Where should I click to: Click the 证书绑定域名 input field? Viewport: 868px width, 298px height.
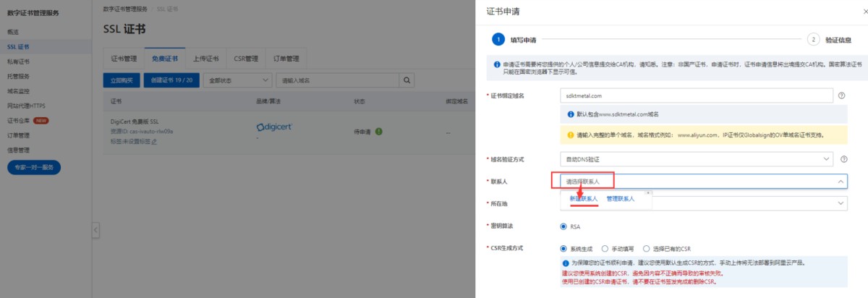click(x=697, y=95)
